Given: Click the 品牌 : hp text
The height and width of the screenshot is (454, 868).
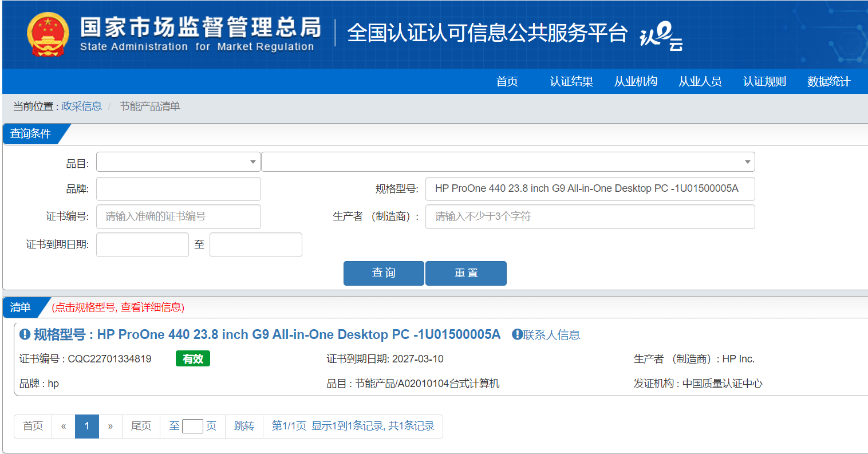Looking at the screenshot, I should click(39, 384).
